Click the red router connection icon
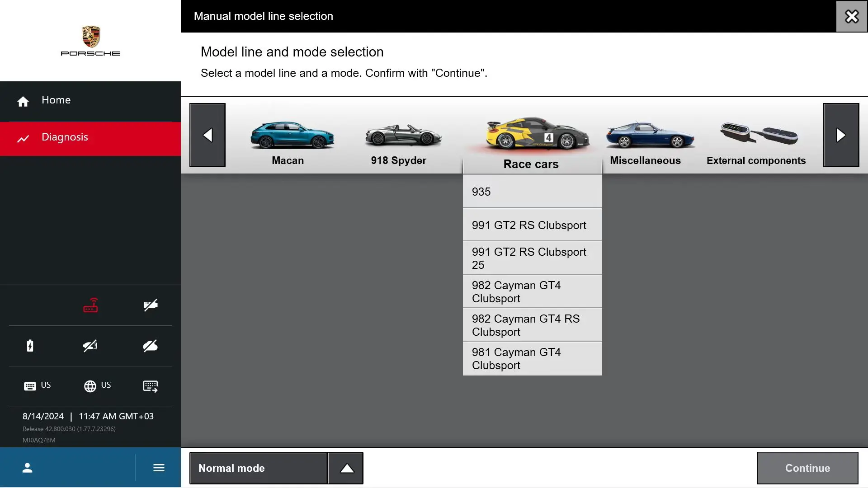The image size is (868, 488). pyautogui.click(x=90, y=305)
